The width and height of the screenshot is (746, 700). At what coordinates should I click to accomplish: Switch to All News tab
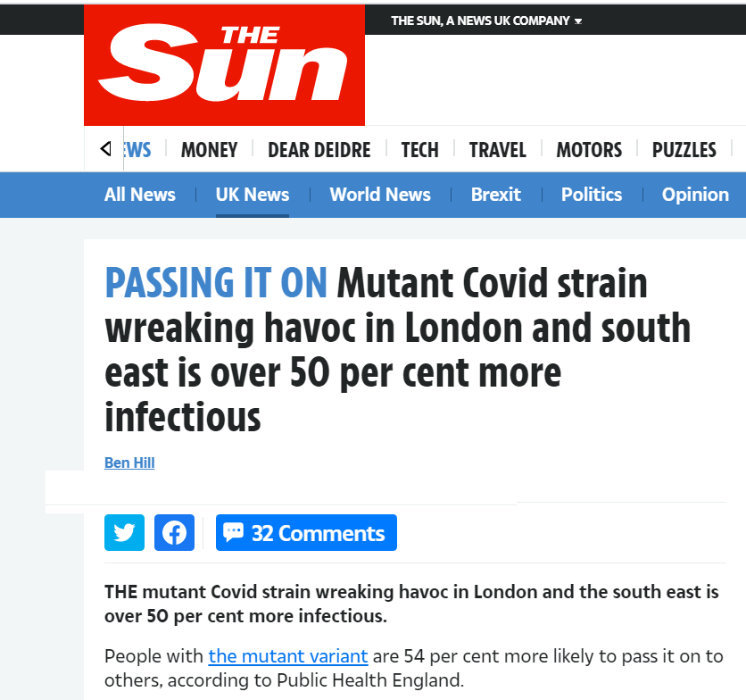(x=140, y=195)
